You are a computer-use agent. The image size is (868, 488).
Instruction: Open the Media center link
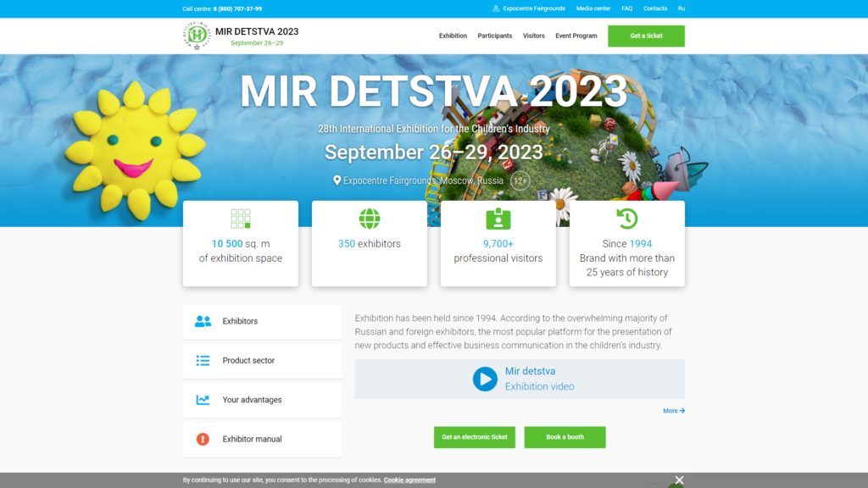pos(593,8)
